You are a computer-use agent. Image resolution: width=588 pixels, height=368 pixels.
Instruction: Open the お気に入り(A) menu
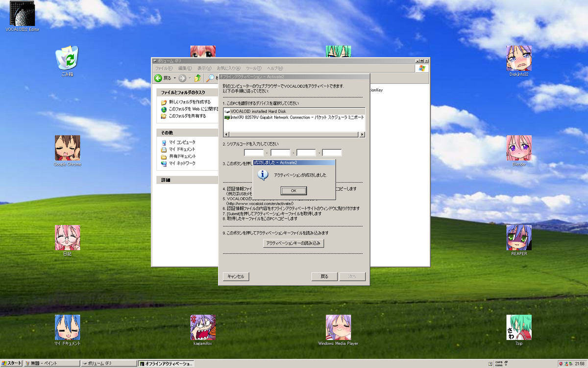click(x=228, y=68)
